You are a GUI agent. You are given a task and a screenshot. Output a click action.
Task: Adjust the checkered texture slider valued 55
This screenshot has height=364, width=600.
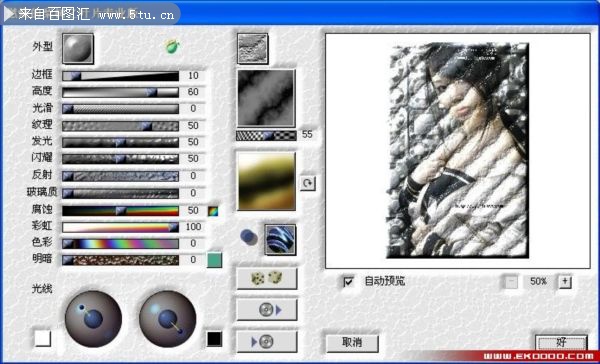(x=266, y=135)
